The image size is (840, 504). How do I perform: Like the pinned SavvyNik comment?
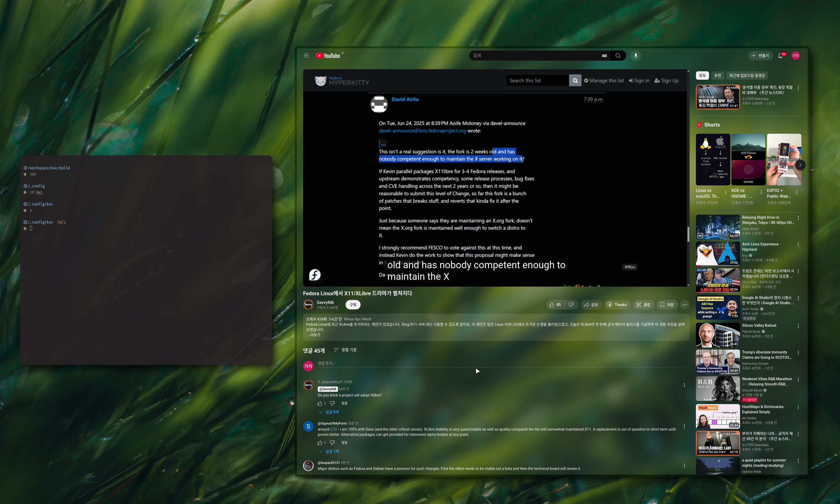click(320, 404)
